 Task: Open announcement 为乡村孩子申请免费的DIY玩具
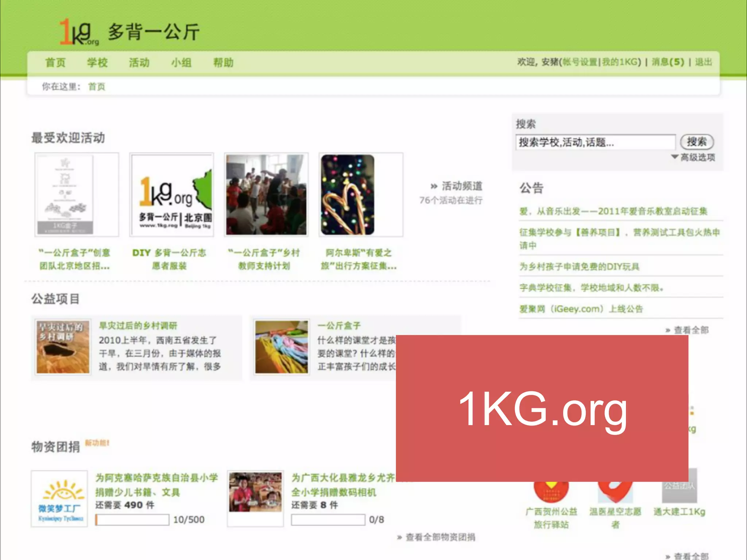pos(579,267)
